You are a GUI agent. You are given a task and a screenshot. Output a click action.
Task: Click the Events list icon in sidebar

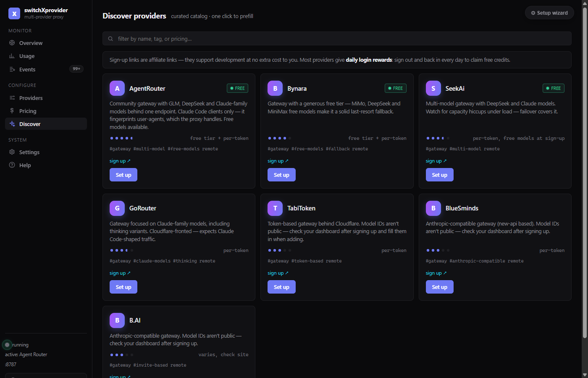coord(12,69)
